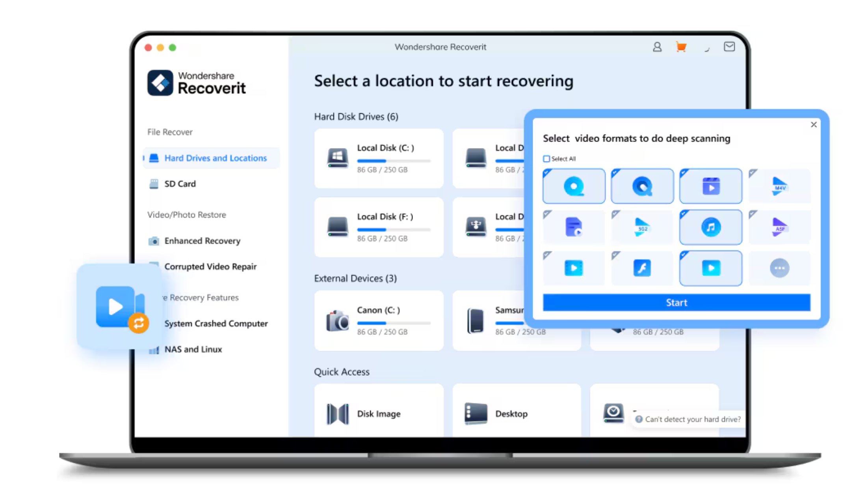
Task: Open System Crashed Computer recovery
Action: [x=216, y=323]
